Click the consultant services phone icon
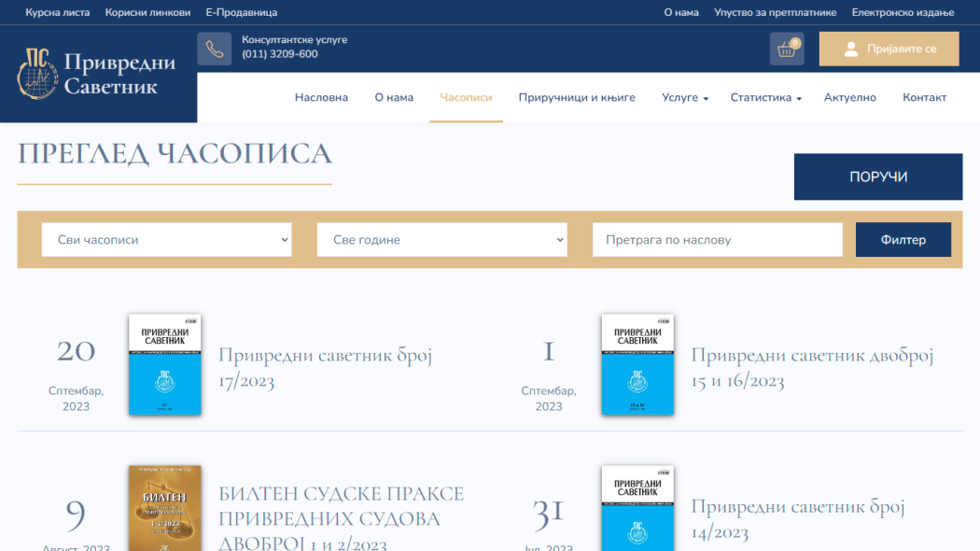980x551 pixels. [x=214, y=49]
